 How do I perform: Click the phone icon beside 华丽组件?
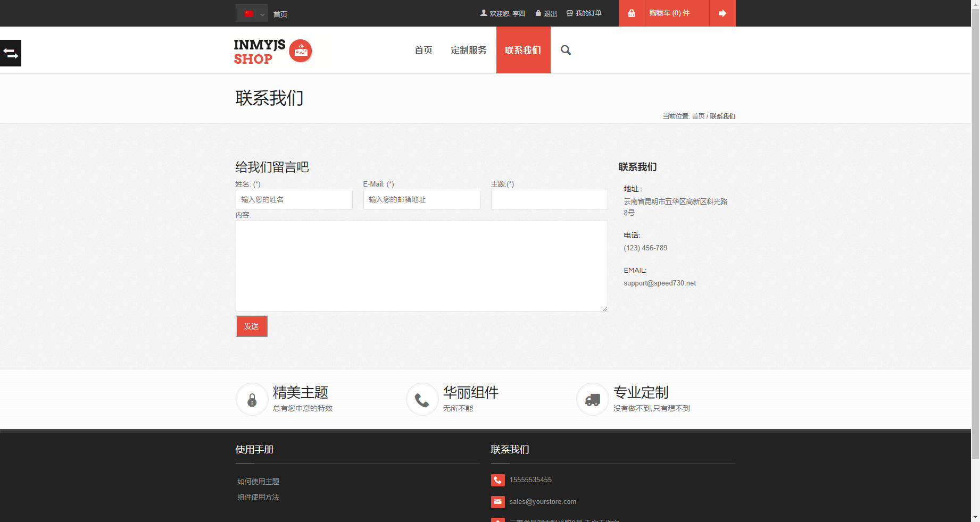(x=422, y=399)
